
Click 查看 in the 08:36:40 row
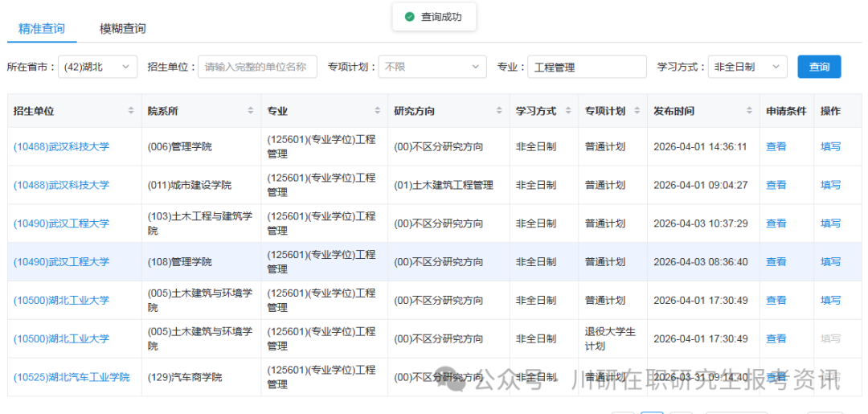776,262
